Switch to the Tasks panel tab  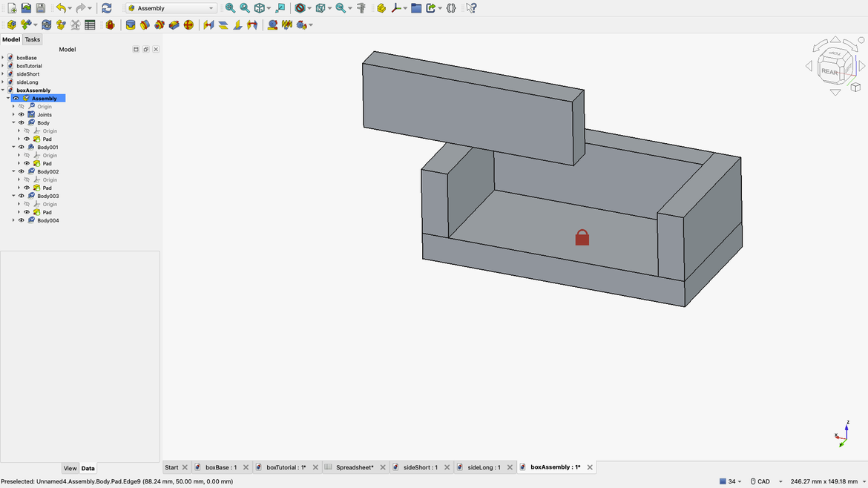33,40
